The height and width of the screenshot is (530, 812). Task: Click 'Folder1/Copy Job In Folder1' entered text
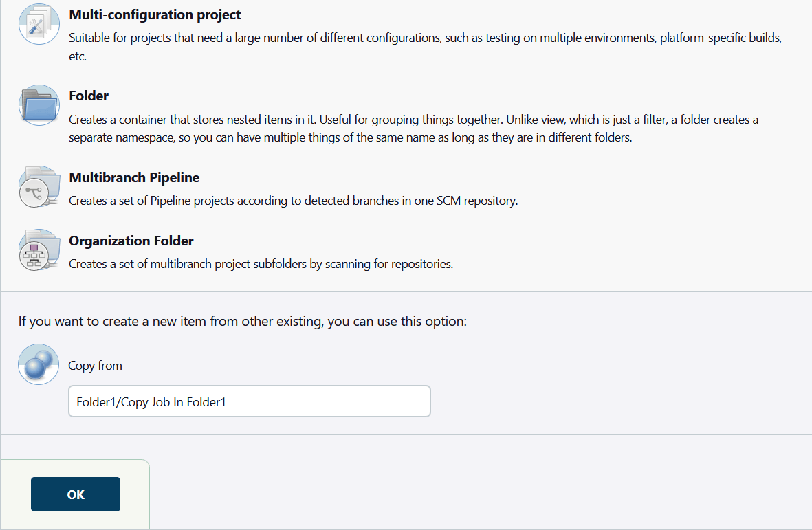coord(151,402)
